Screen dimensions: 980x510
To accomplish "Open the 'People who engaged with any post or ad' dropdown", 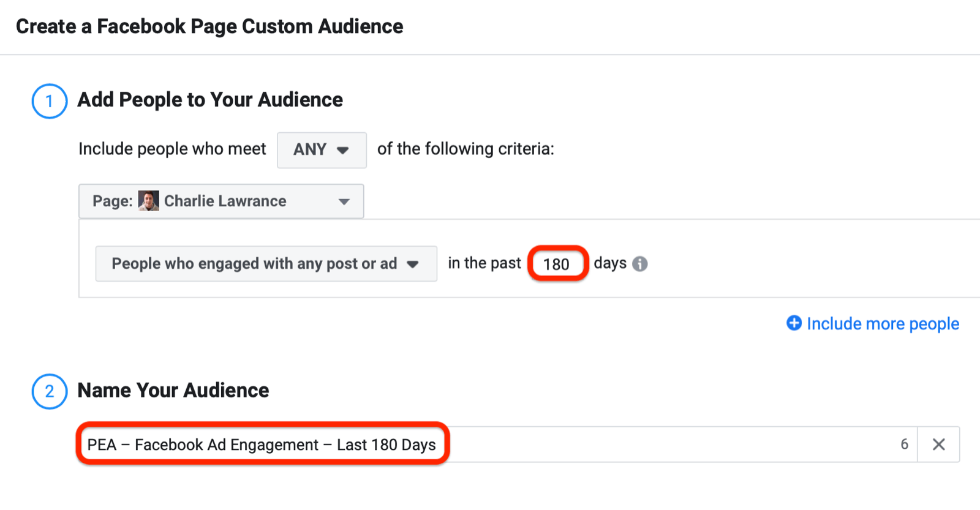I will (x=266, y=264).
